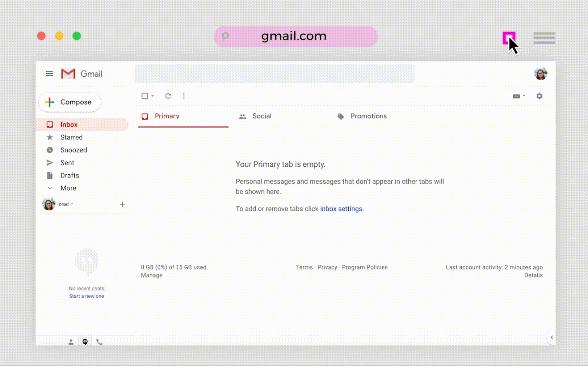The height and width of the screenshot is (366, 588).
Task: Open the Privacy link
Action: [327, 267]
